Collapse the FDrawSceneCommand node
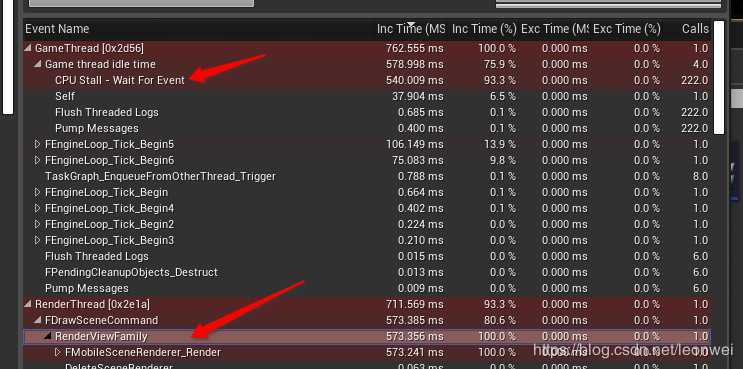 [38, 320]
